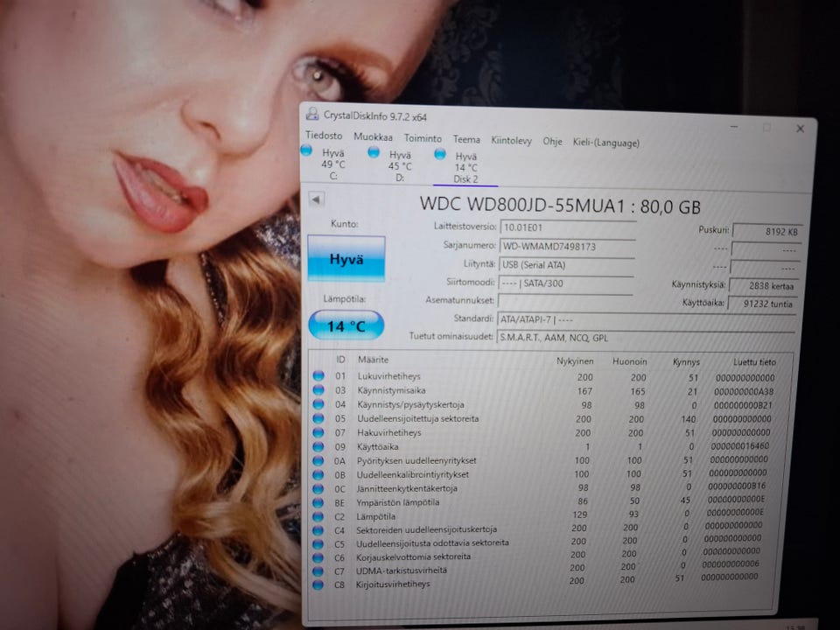The height and width of the screenshot is (630, 840).
Task: Click the 14 °C temperature button
Action: 346,325
